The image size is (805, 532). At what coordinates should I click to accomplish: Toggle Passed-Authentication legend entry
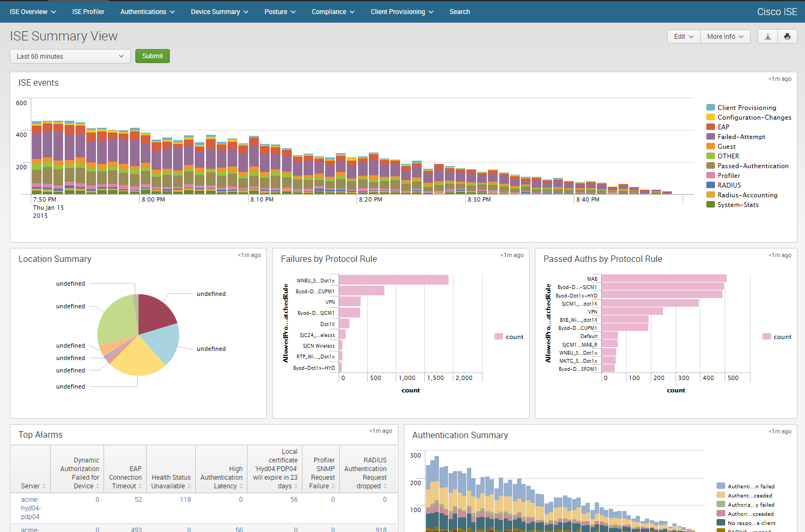coord(747,166)
